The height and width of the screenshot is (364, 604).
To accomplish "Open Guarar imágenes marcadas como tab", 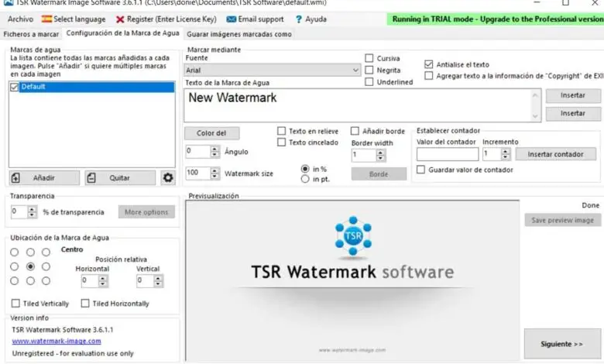I will [x=239, y=34].
